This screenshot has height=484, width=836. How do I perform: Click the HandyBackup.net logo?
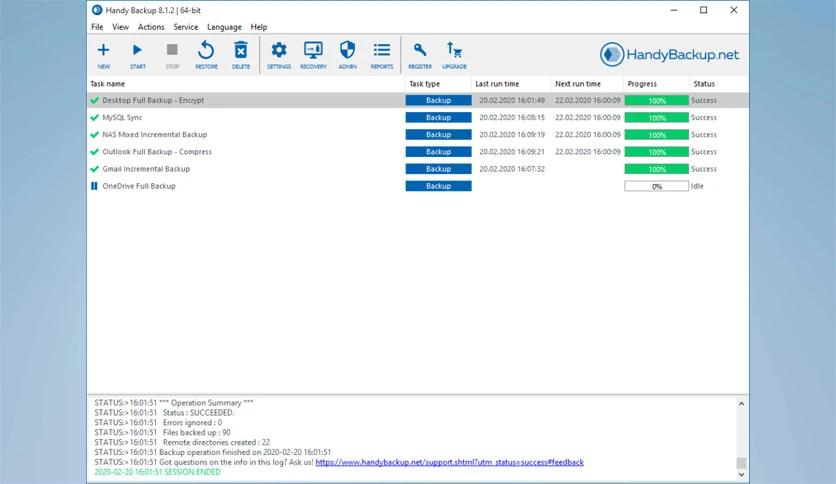(x=669, y=54)
